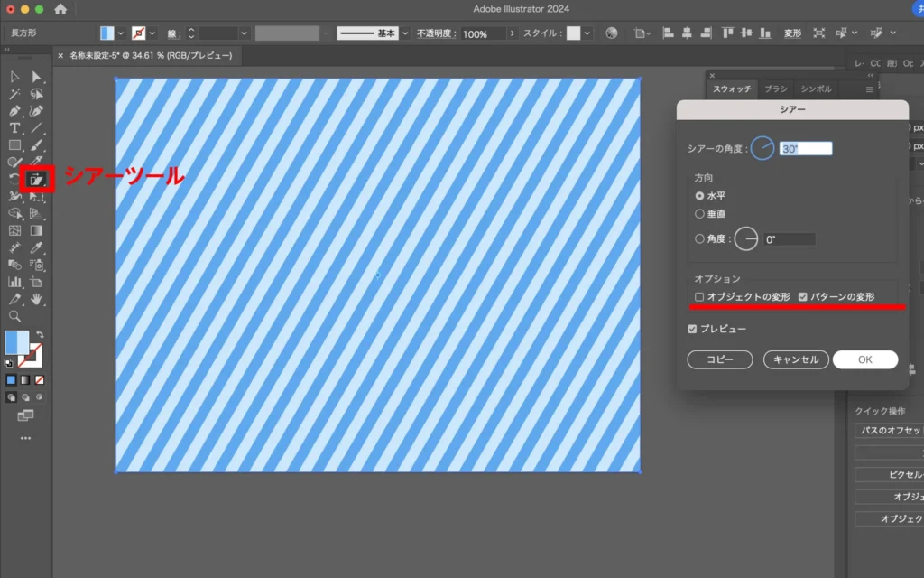This screenshot has height=578, width=924.
Task: Select the 垂直 radio button
Action: coord(699,214)
